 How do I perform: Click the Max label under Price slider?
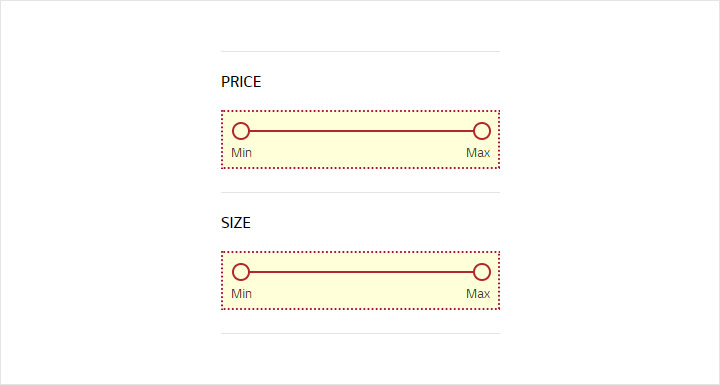tap(478, 153)
